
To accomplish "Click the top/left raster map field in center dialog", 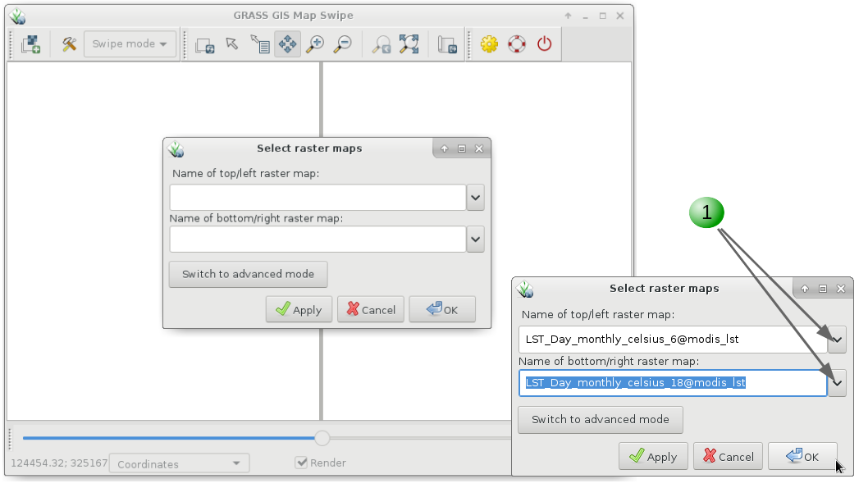I will pos(318,198).
